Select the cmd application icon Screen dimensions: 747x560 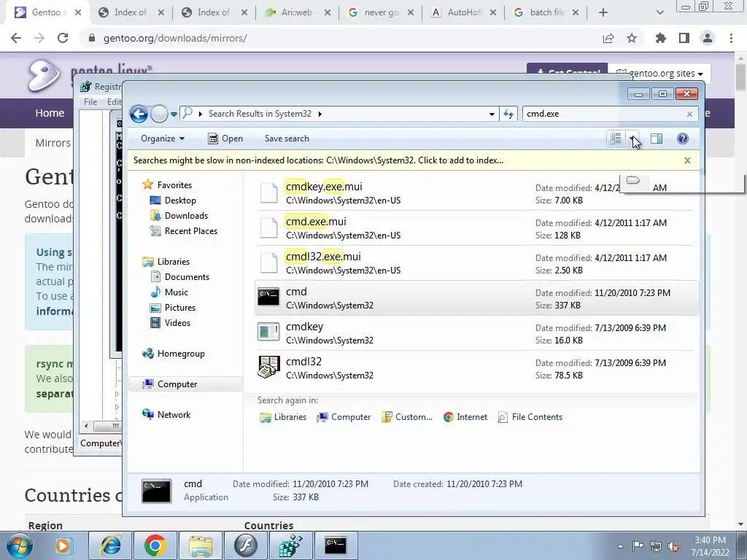268,297
